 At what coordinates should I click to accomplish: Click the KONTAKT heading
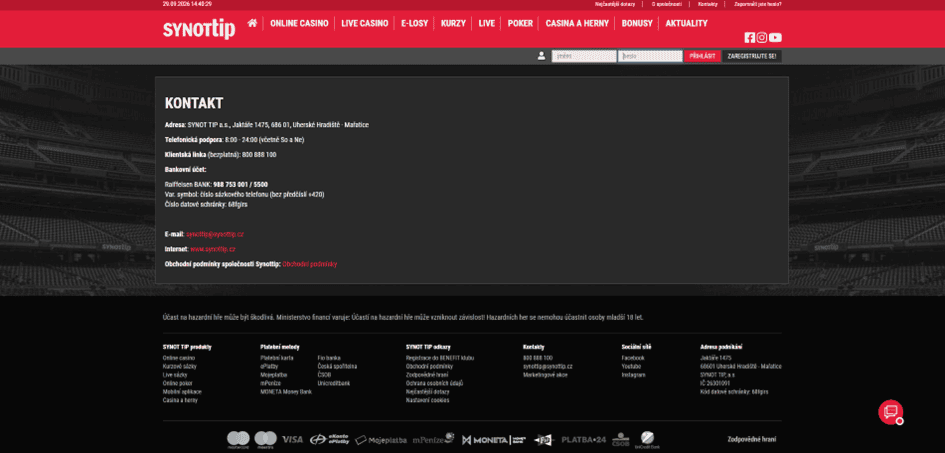click(194, 103)
